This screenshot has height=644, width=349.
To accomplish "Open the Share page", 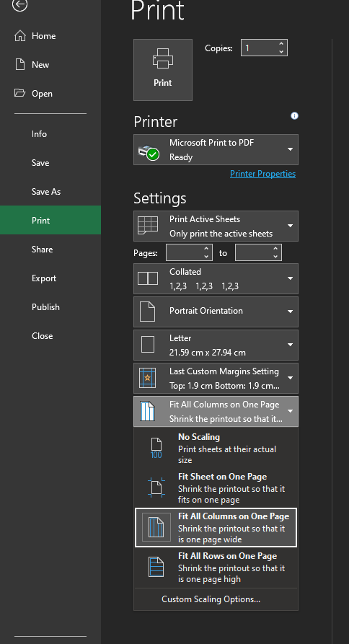I will [50, 250].
